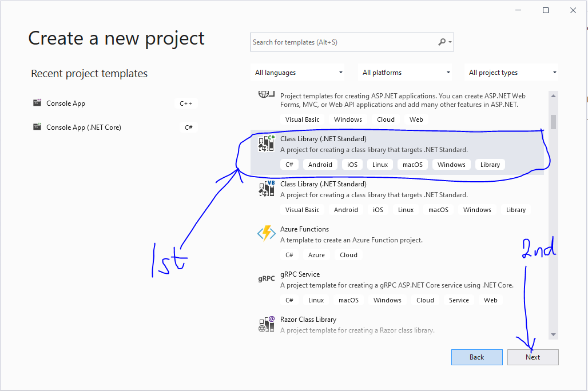The image size is (588, 391).
Task: Expand the search options arrow beside the magnifier
Action: [450, 42]
